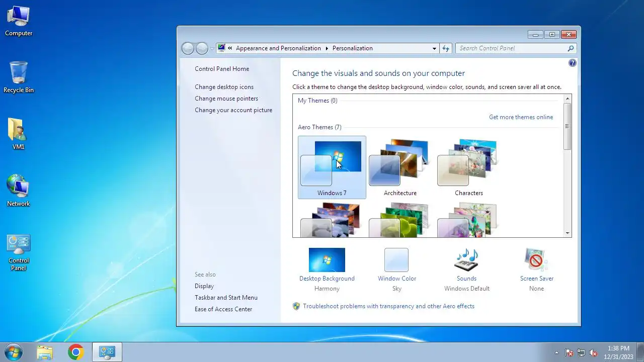Click the theme list scroll down arrow

[568, 233]
